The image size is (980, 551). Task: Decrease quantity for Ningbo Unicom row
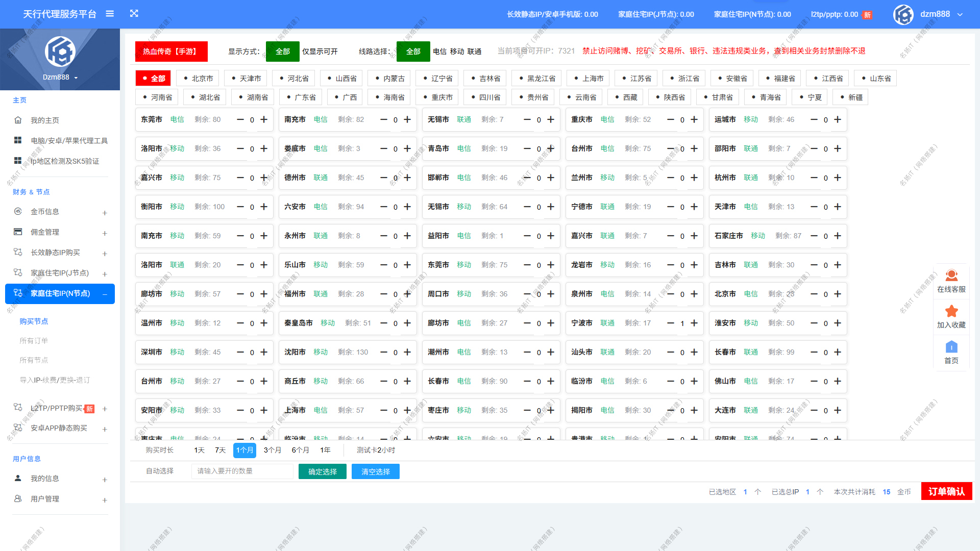(671, 323)
